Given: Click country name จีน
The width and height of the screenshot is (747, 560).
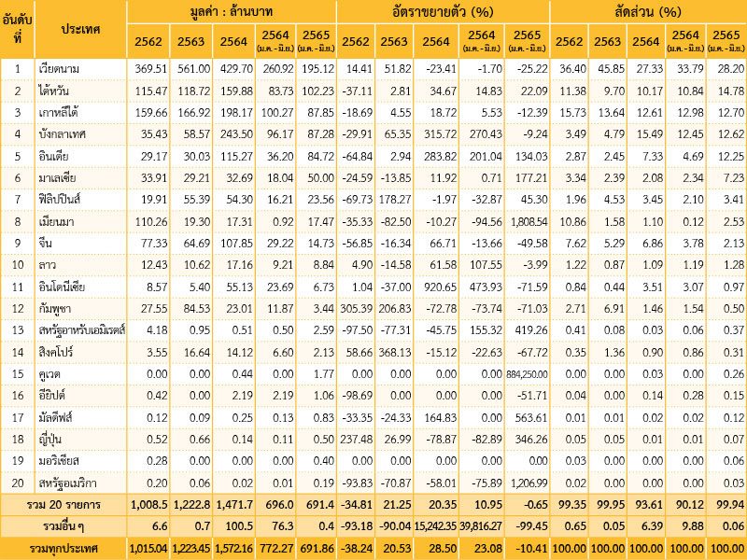Looking at the screenshot, I should click(45, 244).
